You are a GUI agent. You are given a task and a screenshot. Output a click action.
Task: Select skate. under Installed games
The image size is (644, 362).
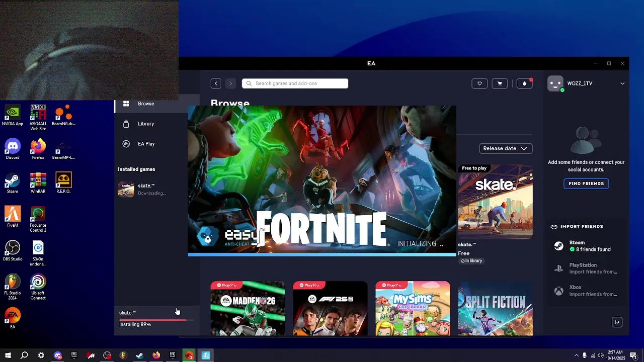(146, 189)
